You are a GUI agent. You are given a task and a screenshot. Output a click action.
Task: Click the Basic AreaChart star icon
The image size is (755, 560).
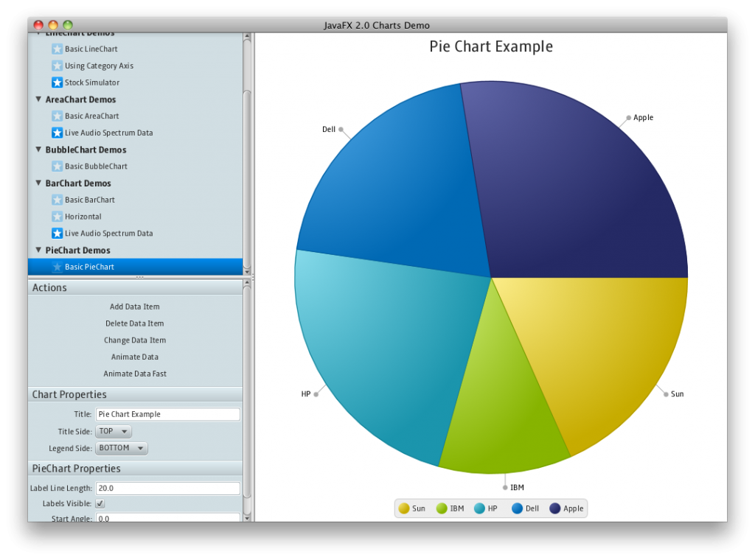58,116
